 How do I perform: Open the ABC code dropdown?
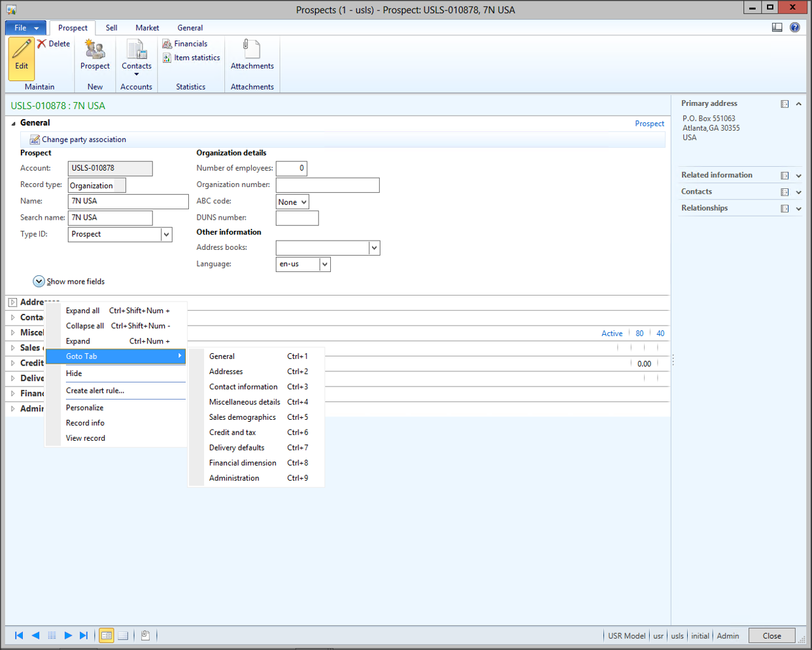(303, 202)
